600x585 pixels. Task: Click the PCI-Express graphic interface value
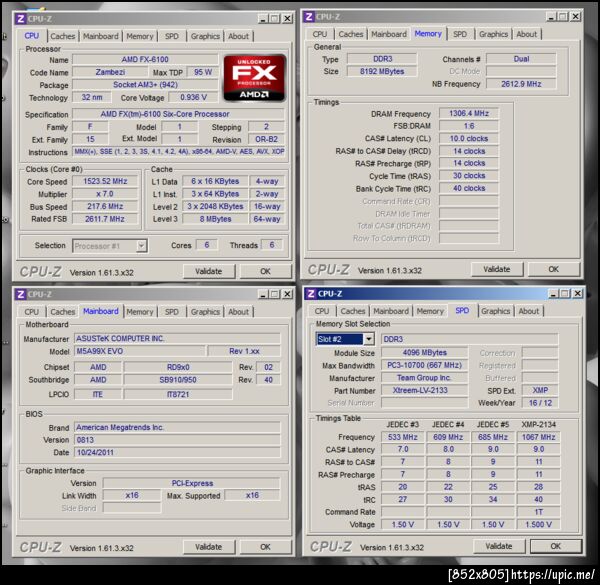click(192, 483)
